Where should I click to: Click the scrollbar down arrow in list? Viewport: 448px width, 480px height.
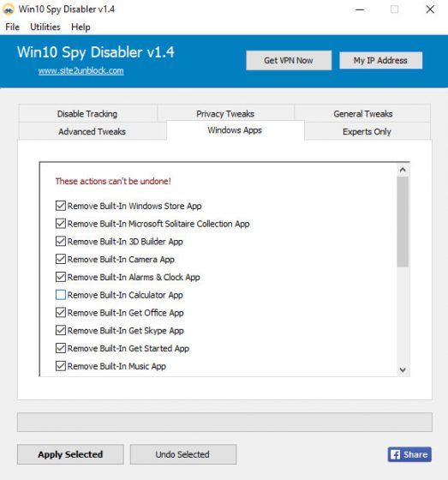(403, 369)
